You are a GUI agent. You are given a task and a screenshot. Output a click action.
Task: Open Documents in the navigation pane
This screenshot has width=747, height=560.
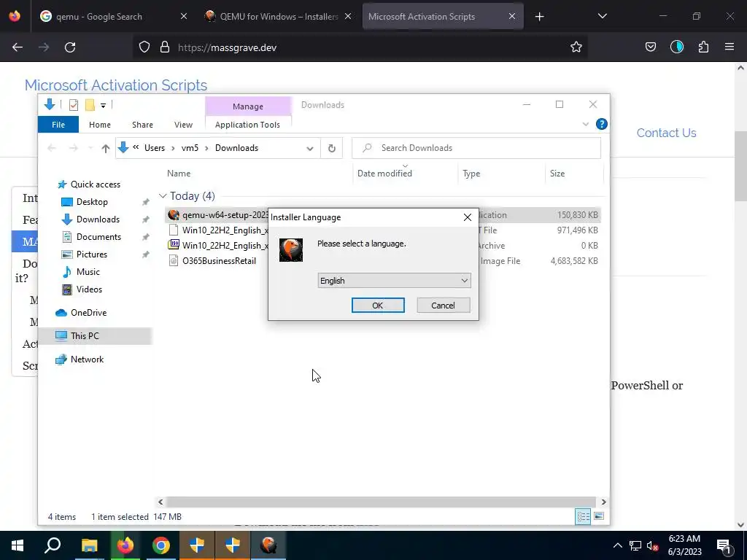coord(98,237)
